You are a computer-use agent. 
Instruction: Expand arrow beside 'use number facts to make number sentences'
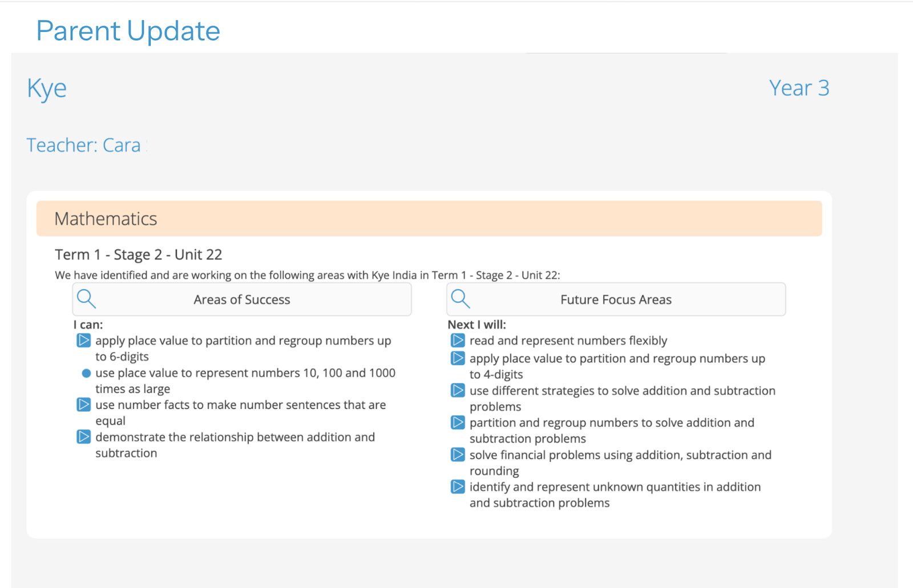coord(84,405)
